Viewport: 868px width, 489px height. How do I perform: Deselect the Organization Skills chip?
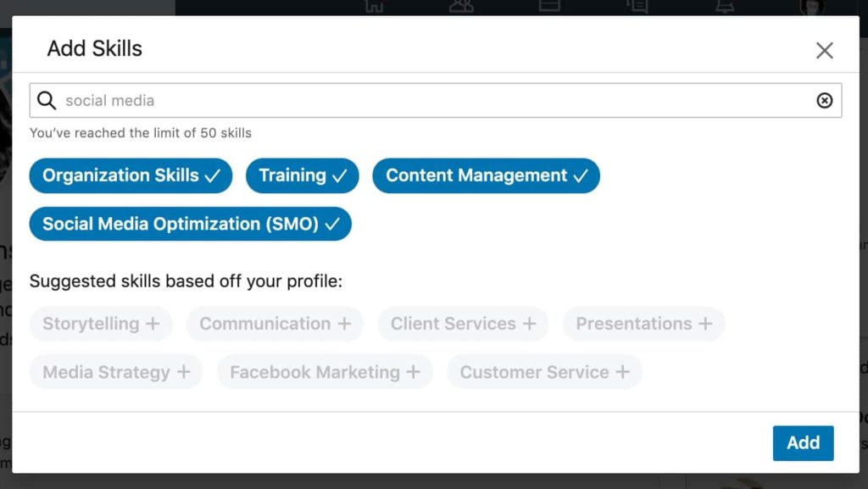[131, 176]
